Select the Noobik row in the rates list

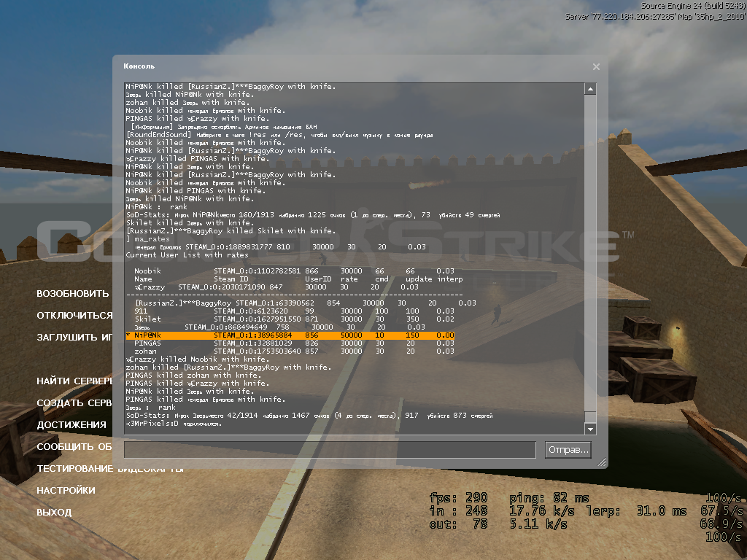pyautogui.click(x=294, y=271)
